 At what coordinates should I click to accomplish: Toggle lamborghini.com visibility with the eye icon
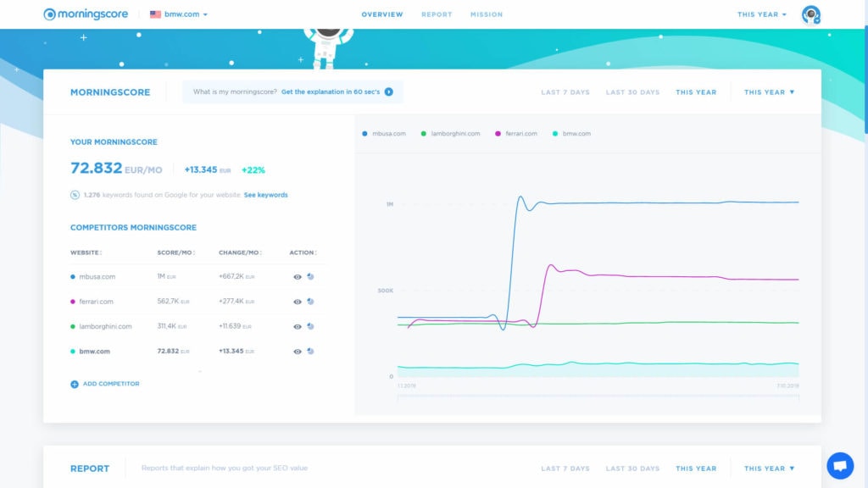tap(297, 325)
